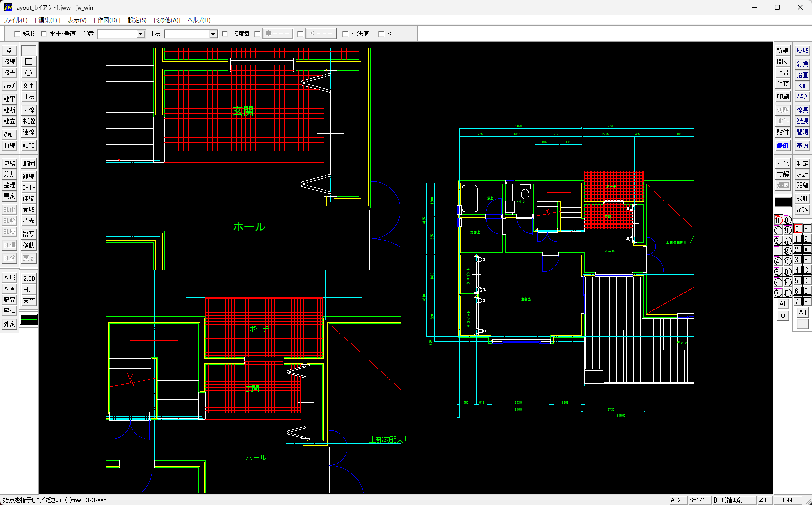Click the 印刷 print button

tap(783, 97)
